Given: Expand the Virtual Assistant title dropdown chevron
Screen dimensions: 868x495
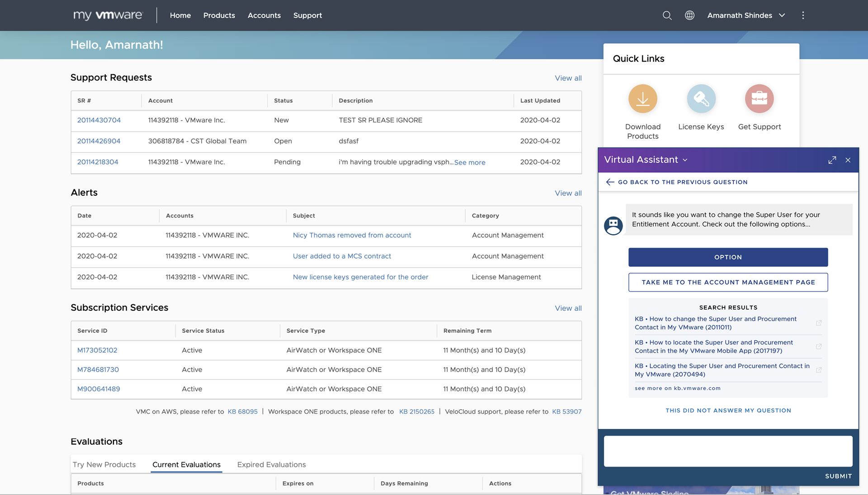Looking at the screenshot, I should coord(685,160).
